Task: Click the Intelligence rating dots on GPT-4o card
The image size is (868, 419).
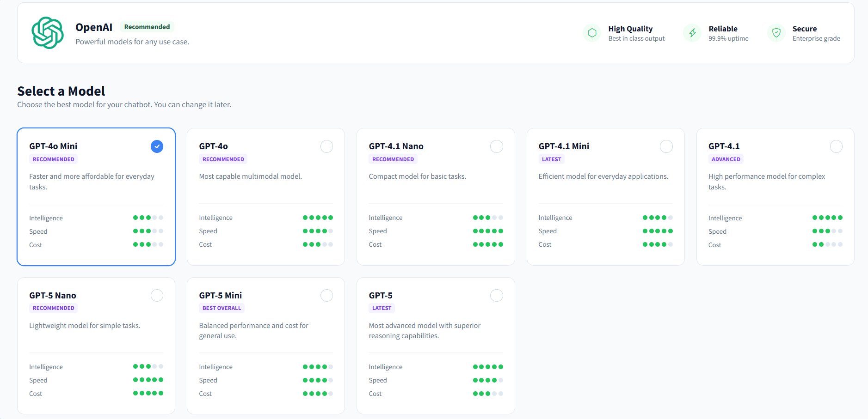Action: tap(318, 218)
